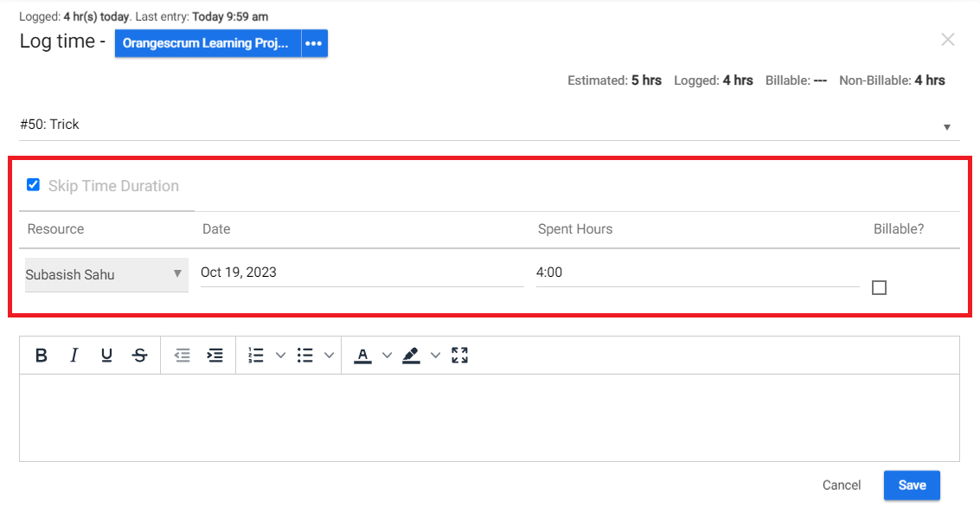The image size is (980, 526).
Task: Close the Log time dialog
Action: pos(947,40)
